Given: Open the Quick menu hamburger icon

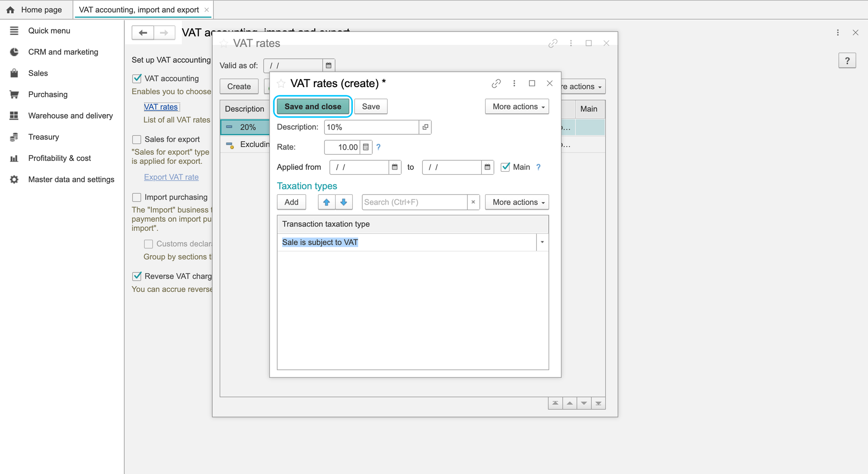Looking at the screenshot, I should (14, 30).
